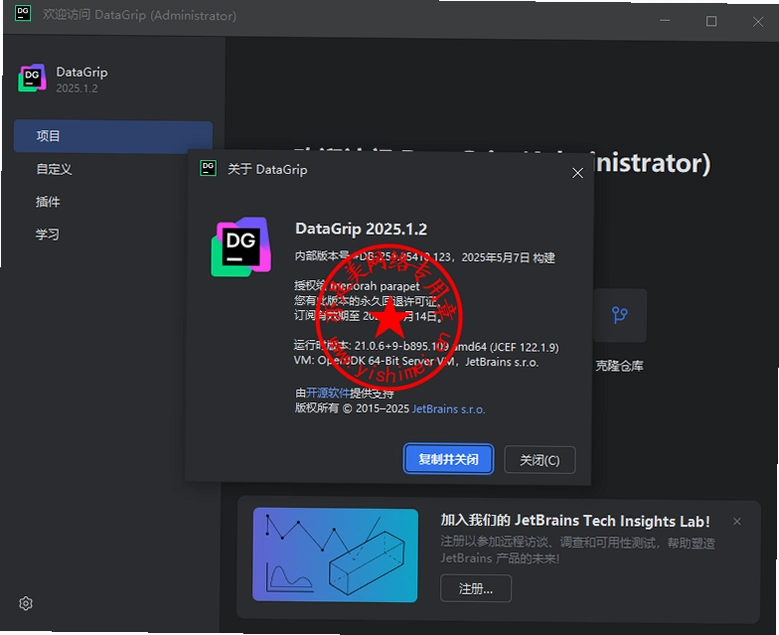The image size is (779, 635).
Task: Close the About DataGrip dialog with X
Action: (x=577, y=173)
